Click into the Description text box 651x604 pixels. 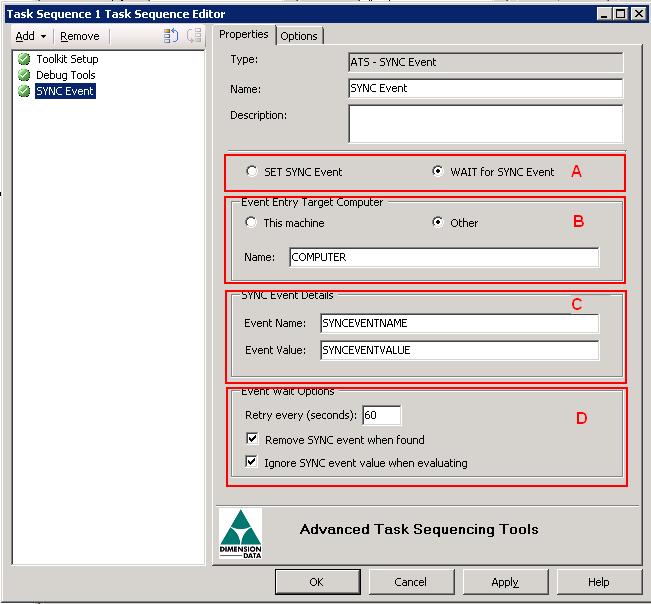(485, 123)
